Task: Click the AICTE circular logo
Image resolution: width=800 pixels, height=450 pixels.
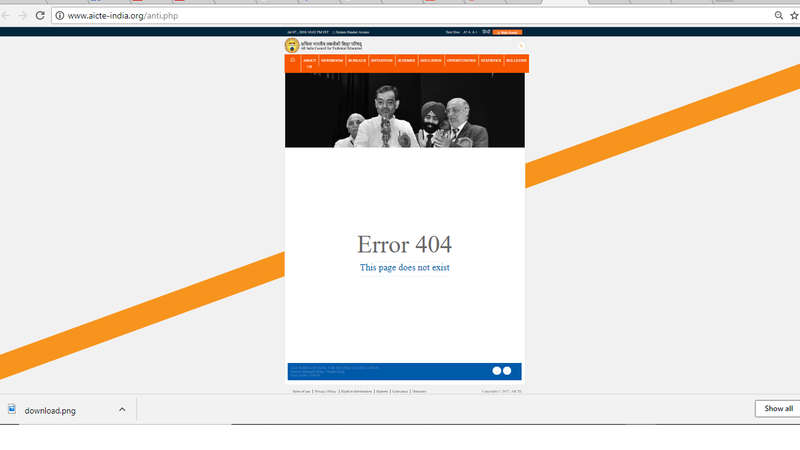Action: click(292, 45)
